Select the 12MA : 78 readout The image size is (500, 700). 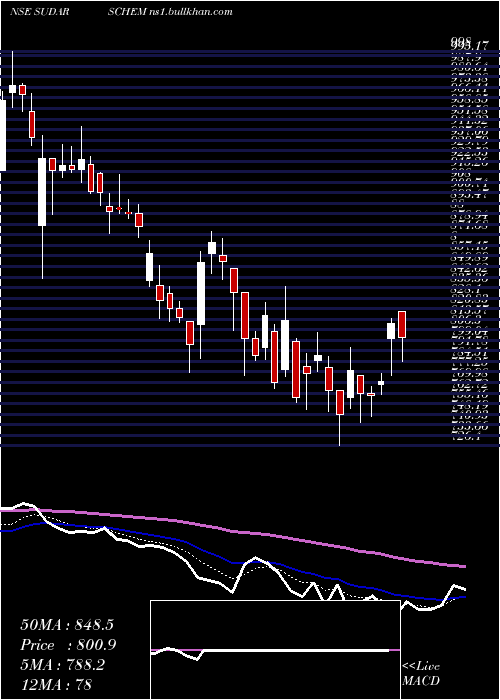56,685
